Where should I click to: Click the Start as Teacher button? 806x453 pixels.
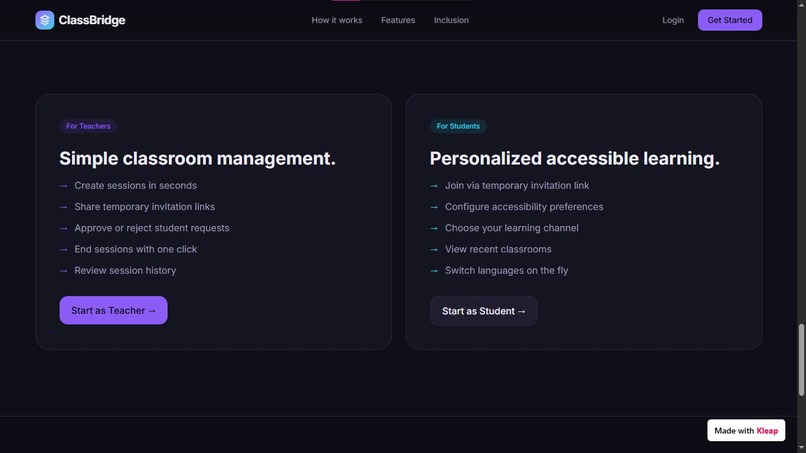click(x=114, y=310)
